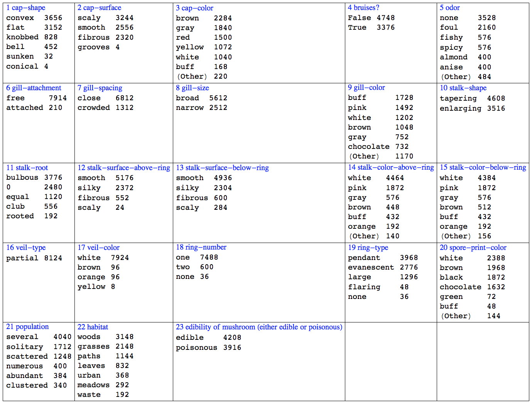
Task: Click 'evanescent 2776' under ring-type
Action: click(x=383, y=267)
